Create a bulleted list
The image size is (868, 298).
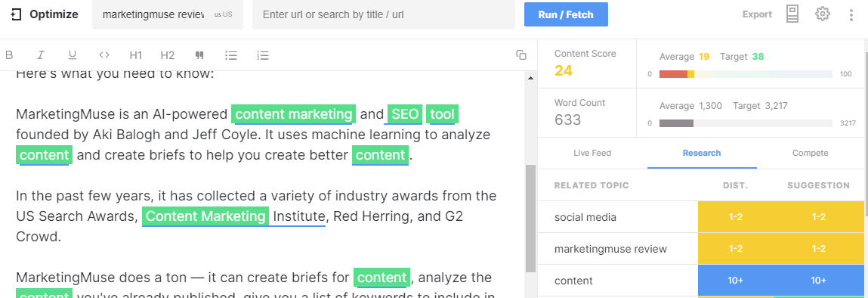tap(231, 55)
